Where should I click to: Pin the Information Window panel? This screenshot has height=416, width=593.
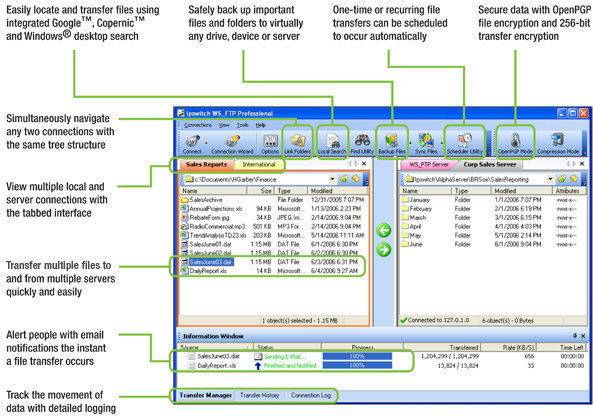click(575, 336)
